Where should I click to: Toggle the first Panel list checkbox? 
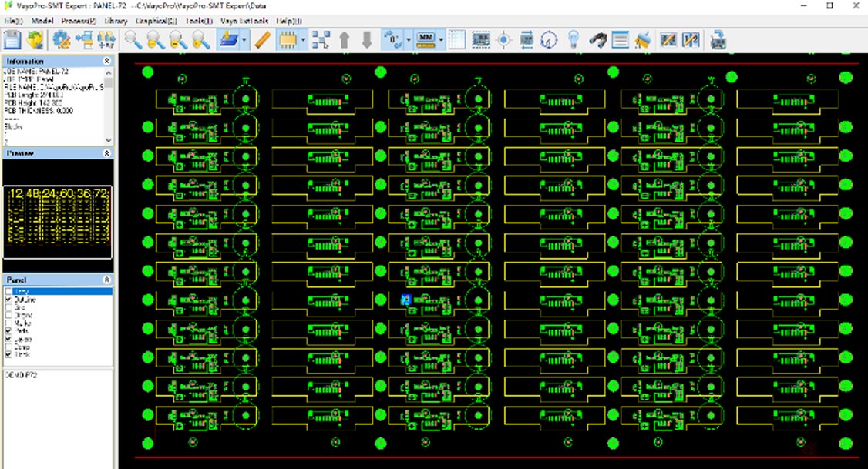tap(8, 292)
